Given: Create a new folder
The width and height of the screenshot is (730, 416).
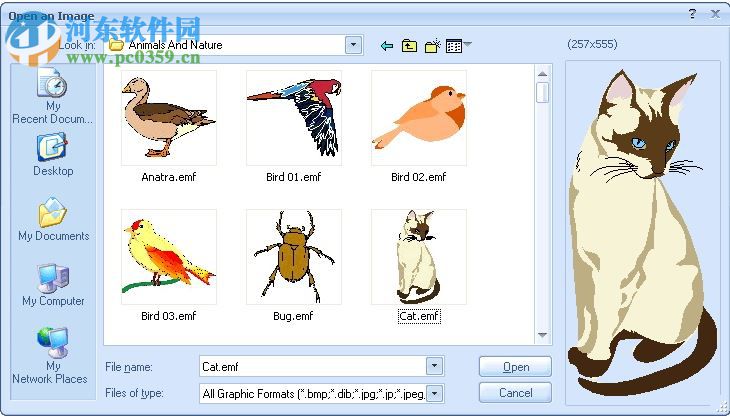Looking at the screenshot, I should tap(433, 46).
